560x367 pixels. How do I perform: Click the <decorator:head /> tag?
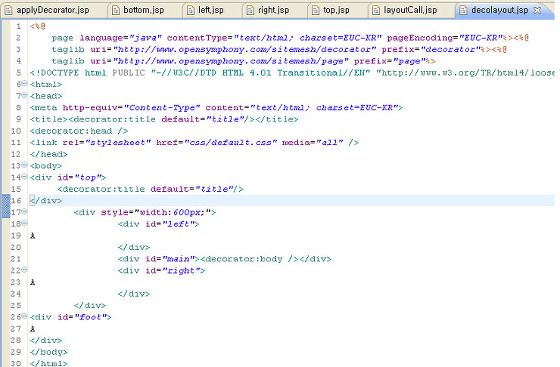pyautogui.click(x=79, y=131)
